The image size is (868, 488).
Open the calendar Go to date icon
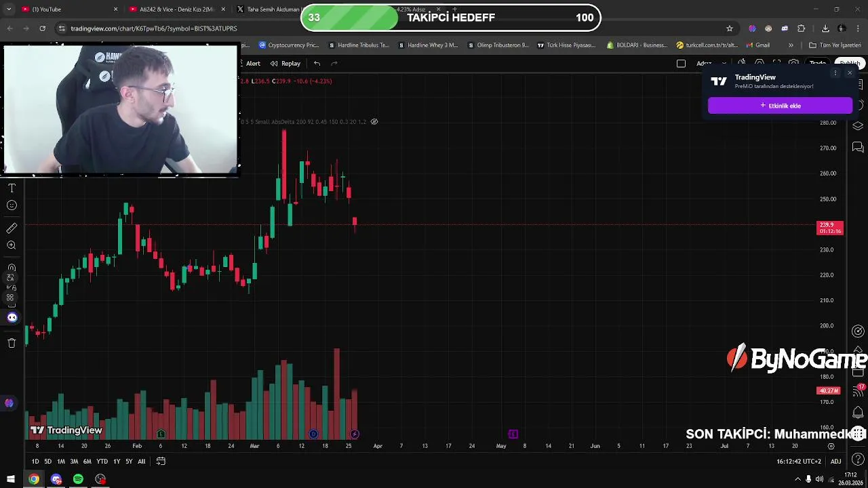(161, 461)
